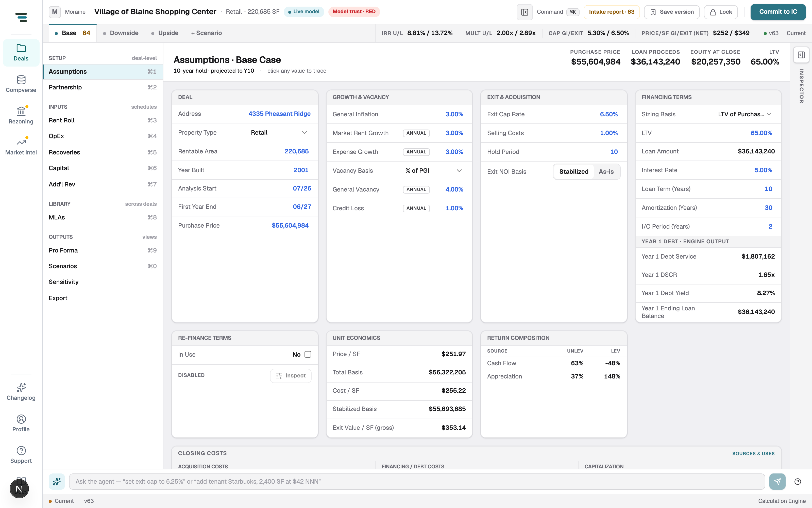Add a new Scenario tab
The image size is (812, 508).
coord(206,33)
